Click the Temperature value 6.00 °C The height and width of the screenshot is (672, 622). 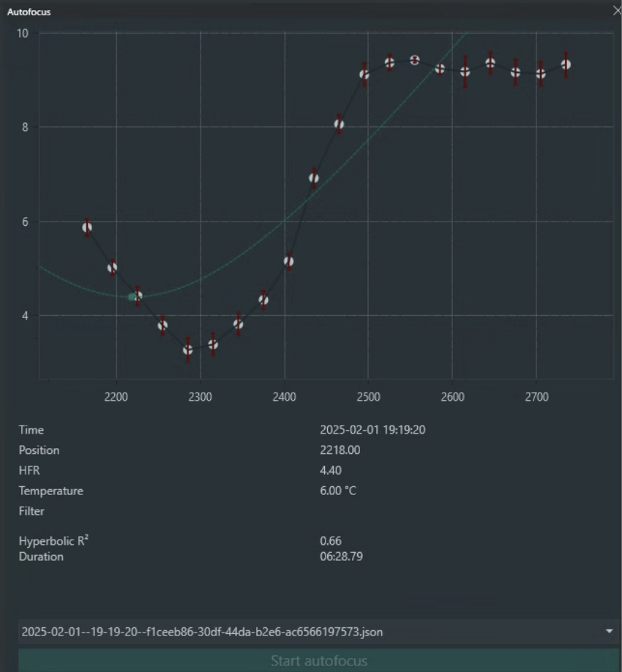point(338,491)
